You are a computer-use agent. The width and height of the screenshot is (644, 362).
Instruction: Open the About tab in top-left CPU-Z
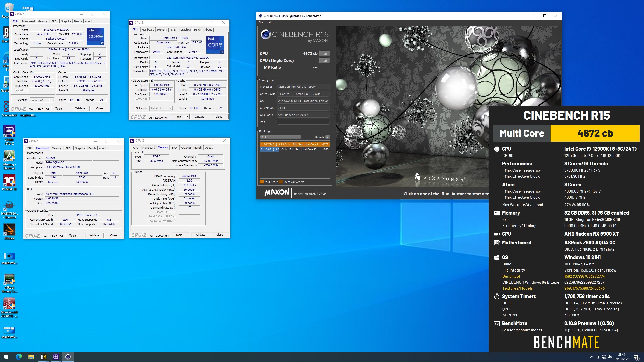click(89, 21)
